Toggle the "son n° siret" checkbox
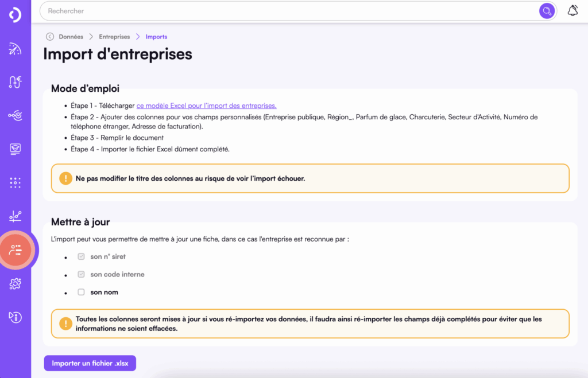 point(81,256)
